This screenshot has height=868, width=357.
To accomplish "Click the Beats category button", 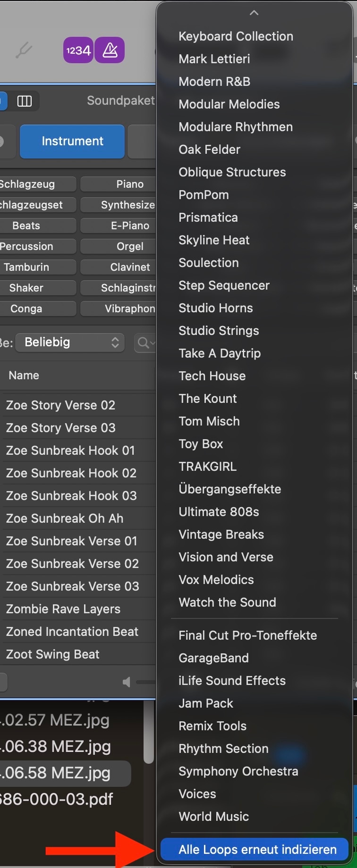I will [26, 225].
